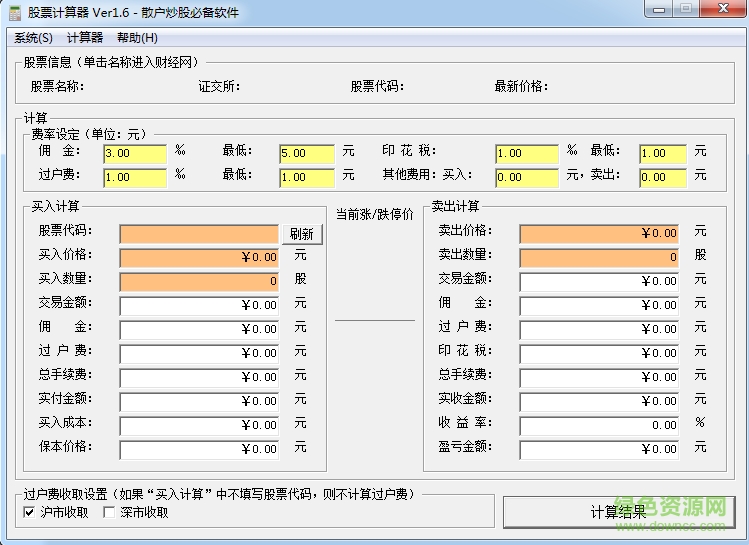
Task: Click the 印花税 最低 amount field
Action: point(663,153)
